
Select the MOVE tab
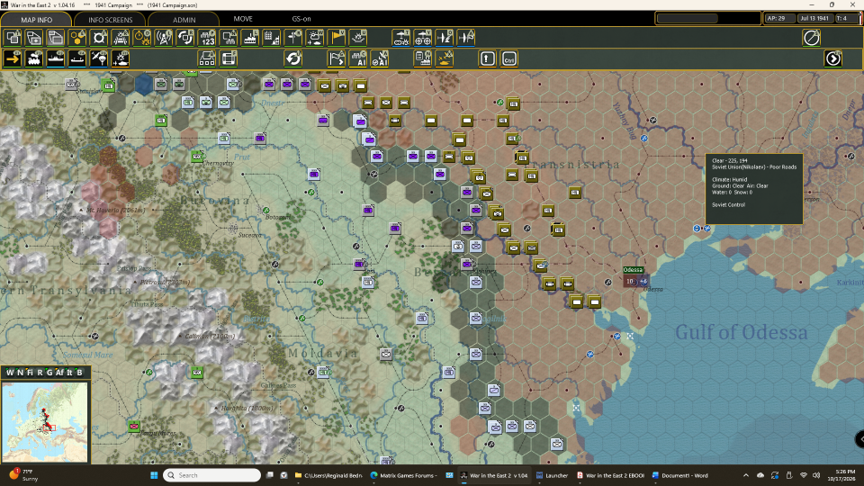click(x=243, y=19)
